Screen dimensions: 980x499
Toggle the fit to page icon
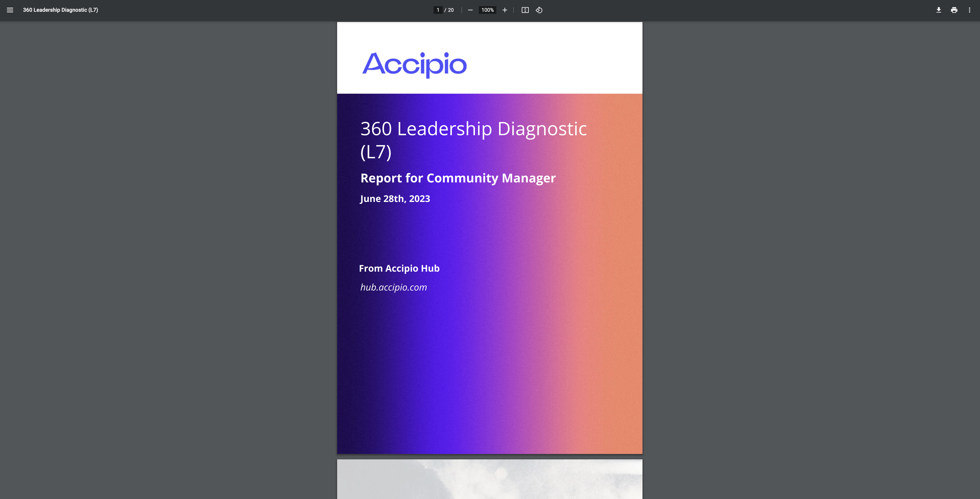525,10
